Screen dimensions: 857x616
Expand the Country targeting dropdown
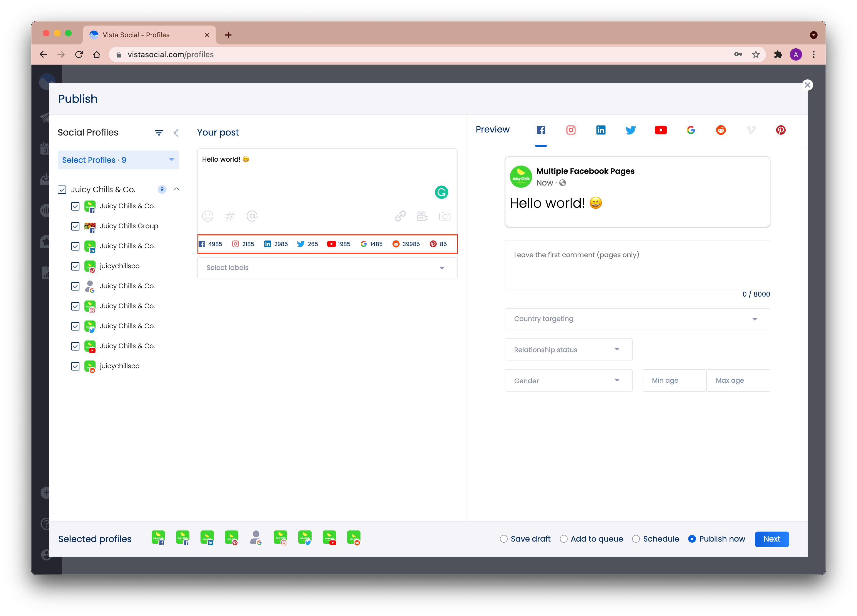[x=637, y=319]
